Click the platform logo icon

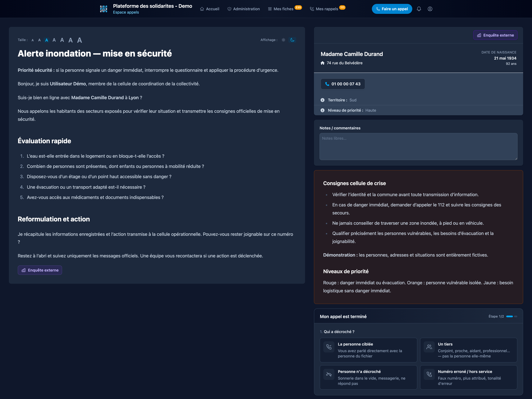point(104,9)
